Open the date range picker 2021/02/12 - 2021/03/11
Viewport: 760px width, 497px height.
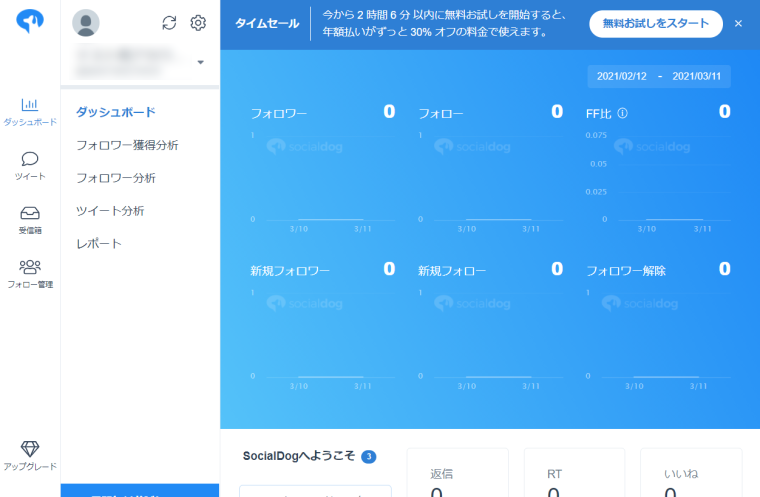pos(660,76)
